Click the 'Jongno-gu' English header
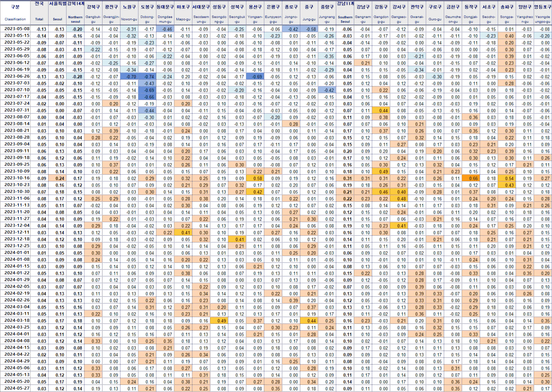This screenshot has height=392, width=552. pos(291,19)
